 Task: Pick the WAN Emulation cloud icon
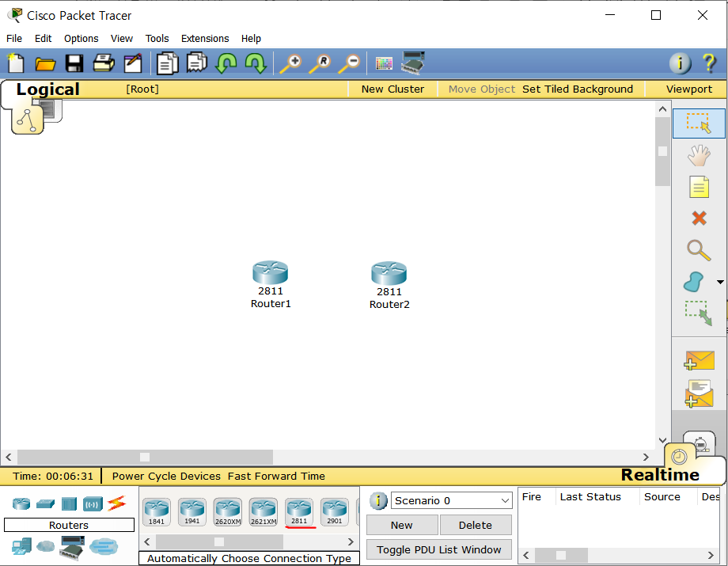(46, 546)
